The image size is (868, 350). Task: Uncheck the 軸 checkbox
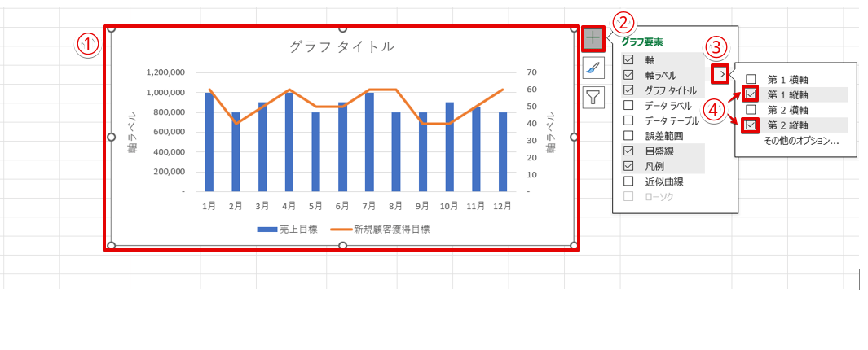tap(628, 60)
